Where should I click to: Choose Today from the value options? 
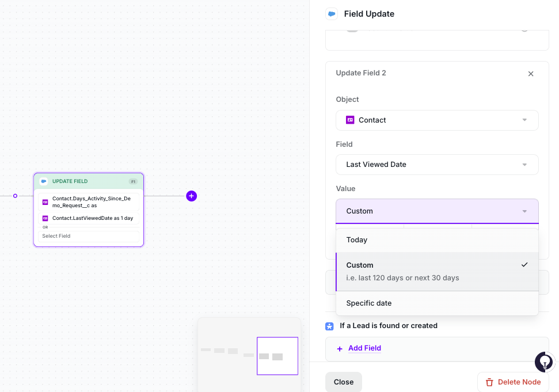[437, 240]
